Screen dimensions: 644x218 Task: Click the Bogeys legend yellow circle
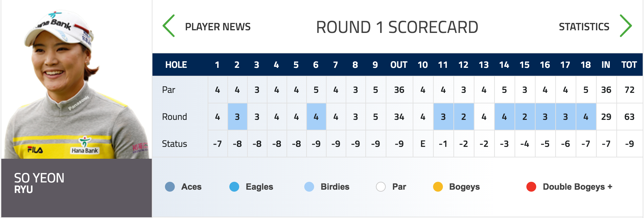438,187
